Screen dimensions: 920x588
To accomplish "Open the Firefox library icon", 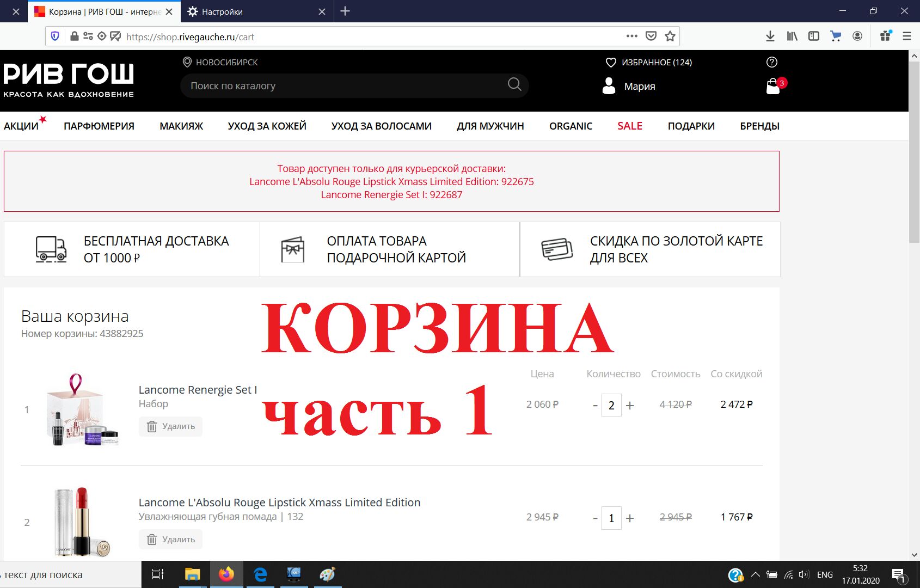I will (792, 36).
